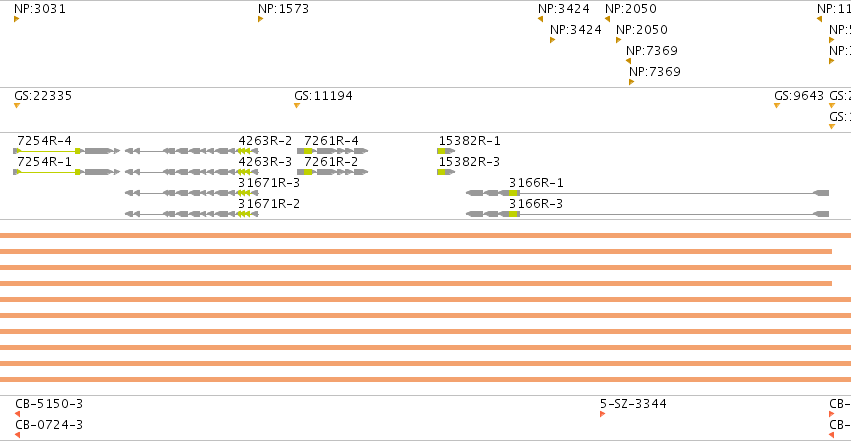Select the 7261R-2 gene model glyph

tap(333, 172)
